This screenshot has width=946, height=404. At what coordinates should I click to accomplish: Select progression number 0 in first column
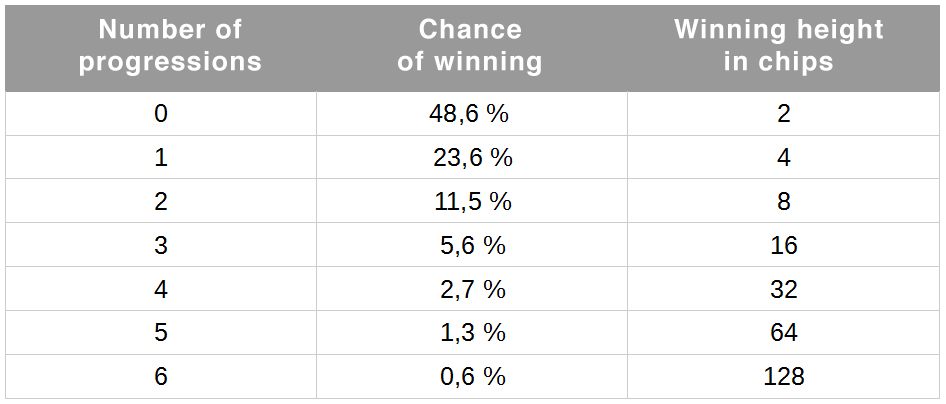pos(161,114)
